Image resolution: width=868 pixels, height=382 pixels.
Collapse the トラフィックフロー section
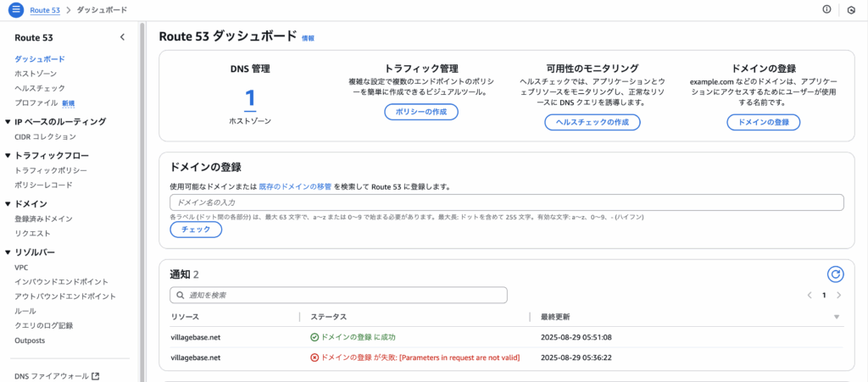pyautogui.click(x=7, y=155)
